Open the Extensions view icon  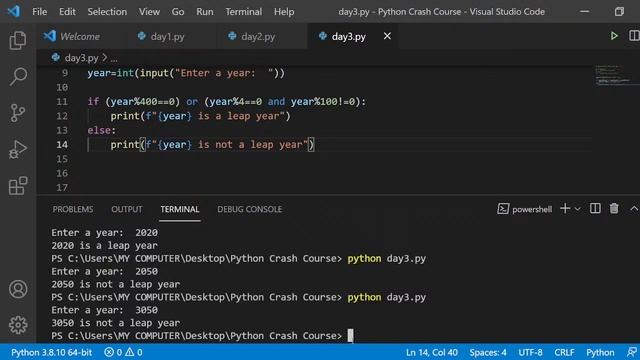[x=18, y=186]
